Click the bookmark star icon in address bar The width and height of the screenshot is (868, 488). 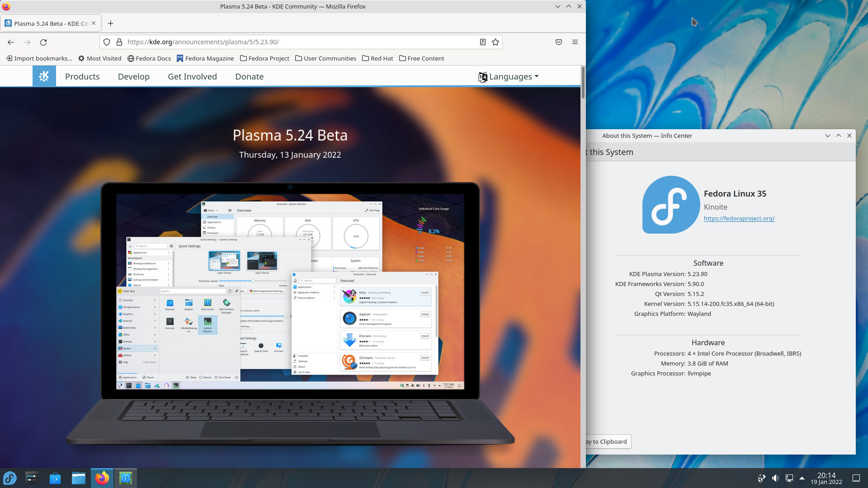tap(495, 42)
